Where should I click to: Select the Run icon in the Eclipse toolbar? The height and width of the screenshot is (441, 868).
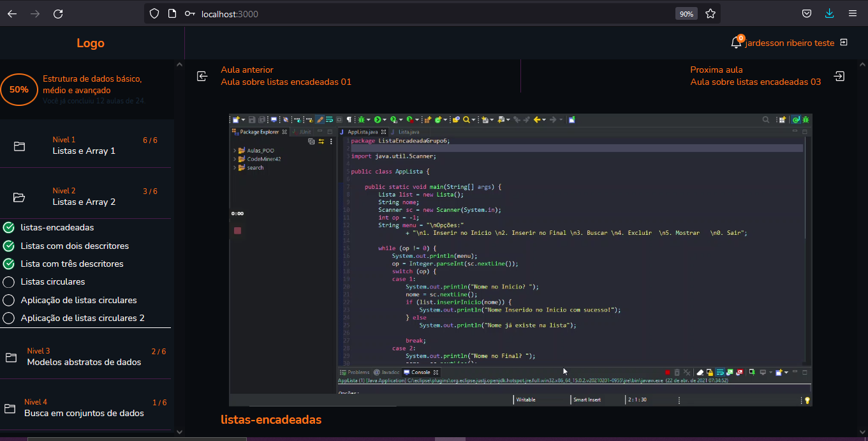tap(377, 119)
